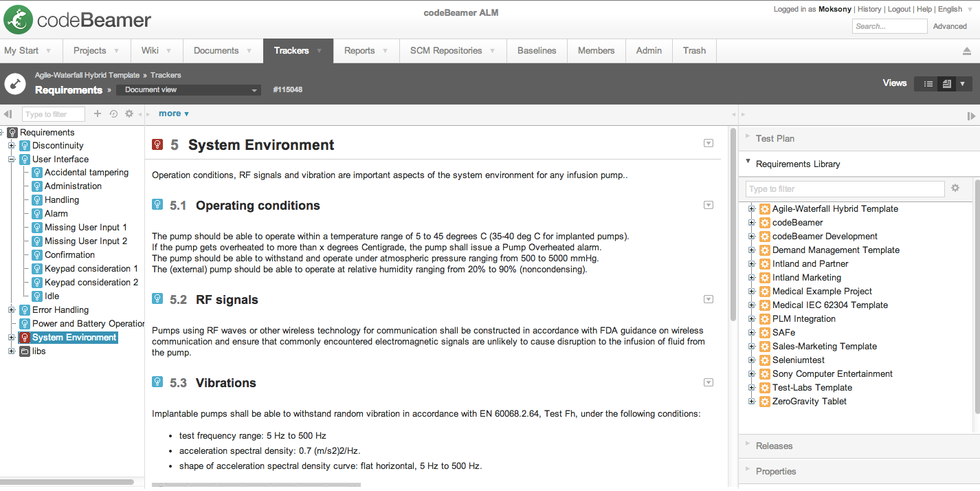The image size is (980, 491).
Task: Collapse the User Interface tree node
Action: point(11,160)
